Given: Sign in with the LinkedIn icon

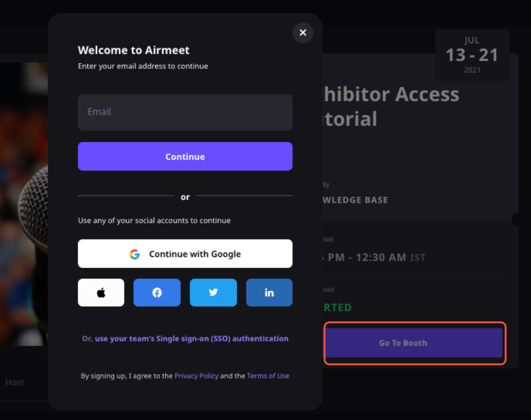Looking at the screenshot, I should (269, 293).
